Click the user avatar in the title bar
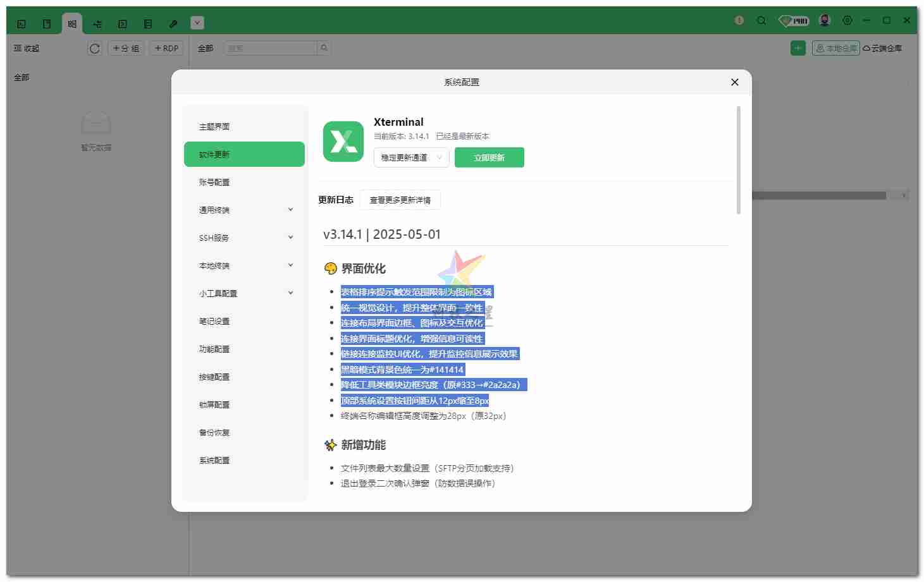Viewport: 924px width, 582px height. click(x=824, y=20)
